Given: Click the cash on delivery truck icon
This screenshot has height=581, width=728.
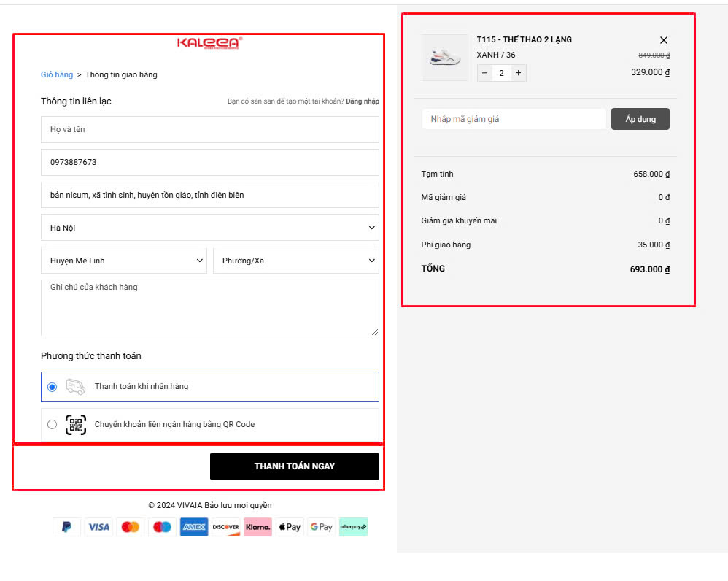Looking at the screenshot, I should 76,387.
